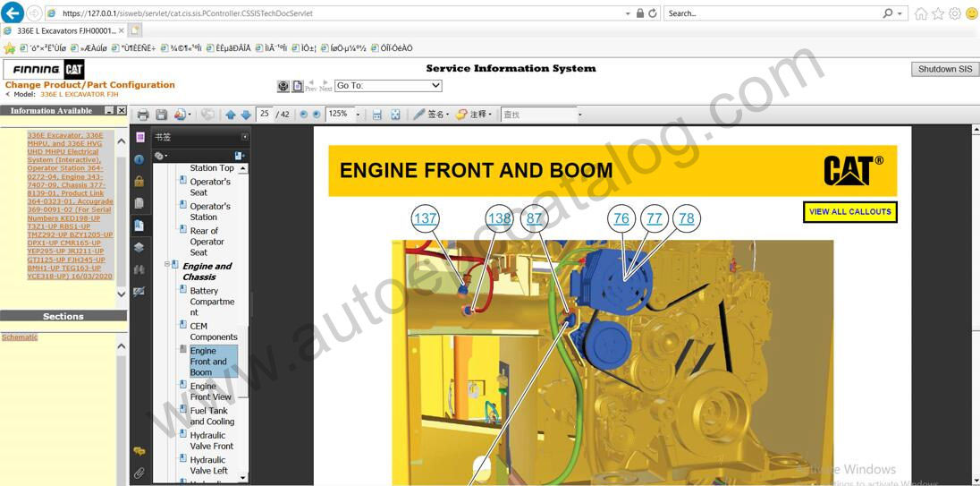Click the binoculars search panel icon
Viewport: 980px width, 486px height.
click(139, 269)
